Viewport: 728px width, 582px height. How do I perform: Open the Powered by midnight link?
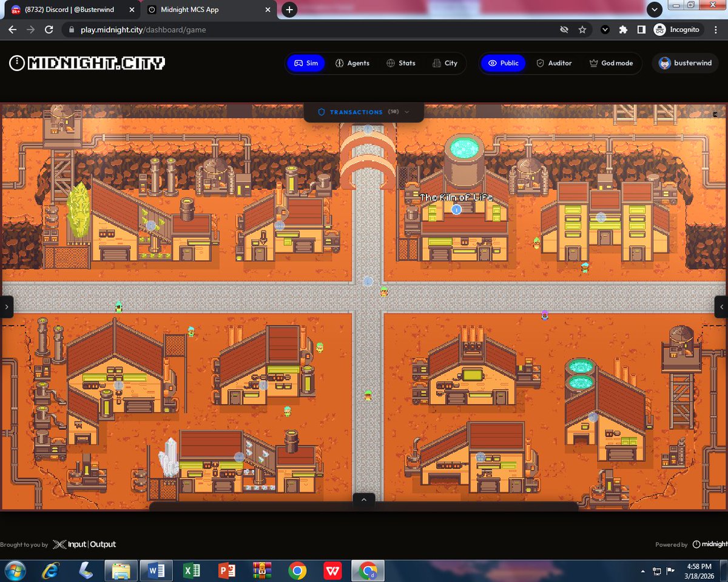[692, 544]
